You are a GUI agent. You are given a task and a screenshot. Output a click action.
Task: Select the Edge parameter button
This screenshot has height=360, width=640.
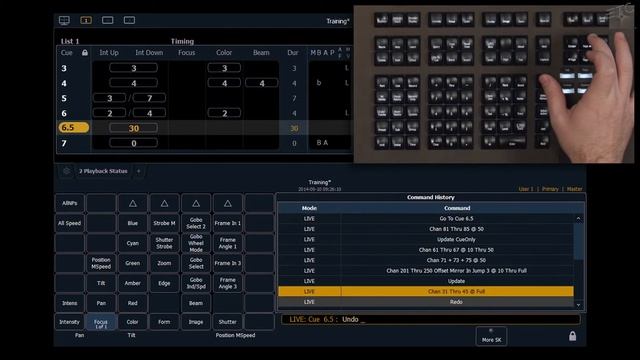(x=164, y=283)
